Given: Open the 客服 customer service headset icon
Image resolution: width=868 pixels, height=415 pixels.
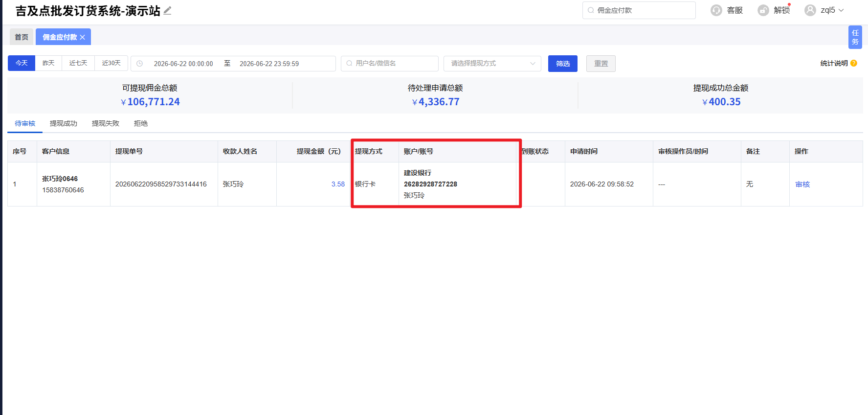Looking at the screenshot, I should pyautogui.click(x=716, y=10).
